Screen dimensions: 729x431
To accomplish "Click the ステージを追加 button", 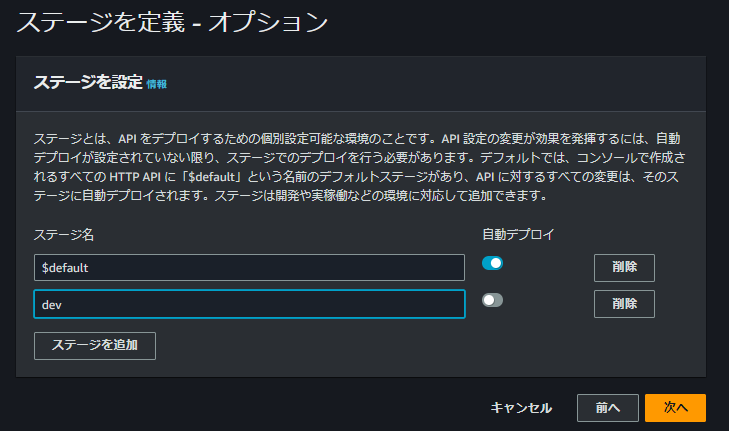I will click(95, 345).
